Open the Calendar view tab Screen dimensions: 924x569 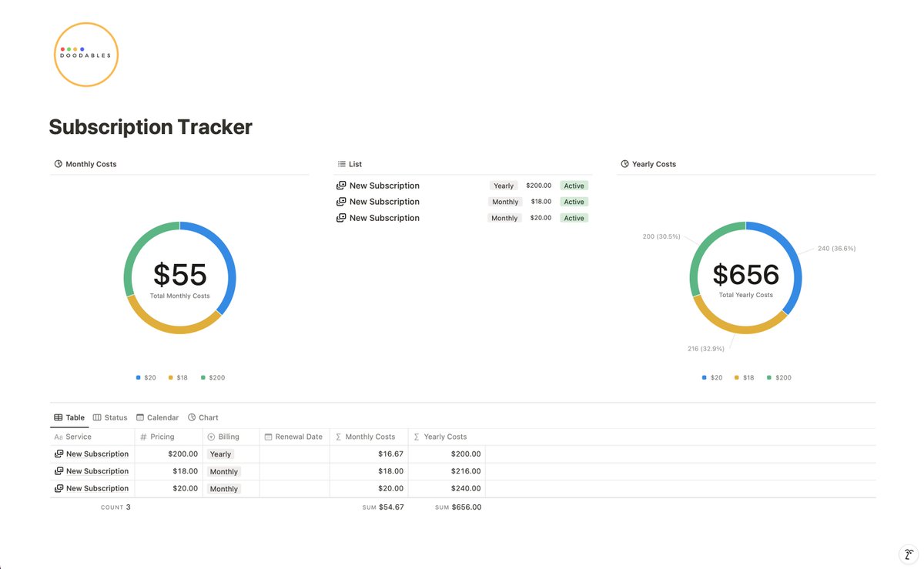point(157,417)
